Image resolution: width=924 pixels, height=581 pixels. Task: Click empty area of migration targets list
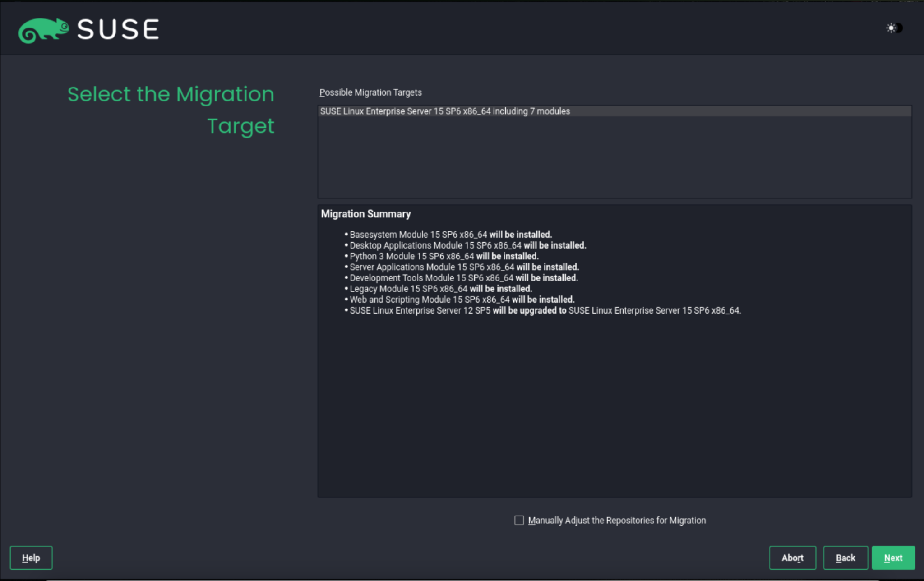coord(614,158)
